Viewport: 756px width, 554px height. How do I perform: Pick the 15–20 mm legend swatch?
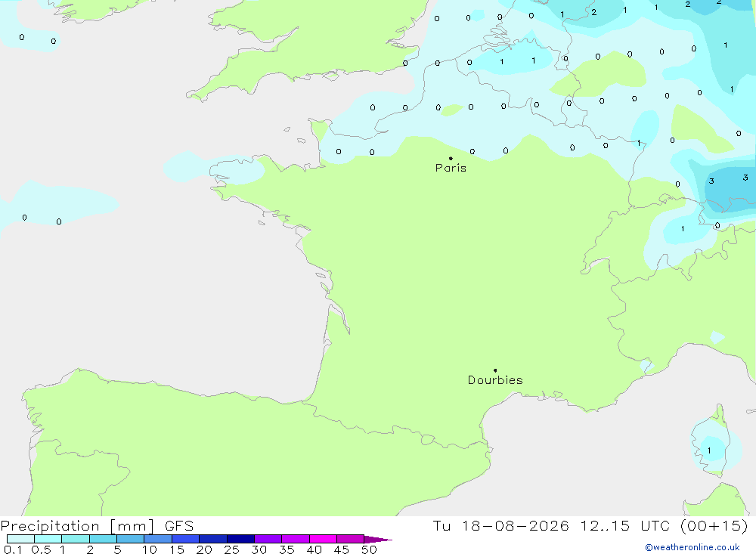coord(186,539)
